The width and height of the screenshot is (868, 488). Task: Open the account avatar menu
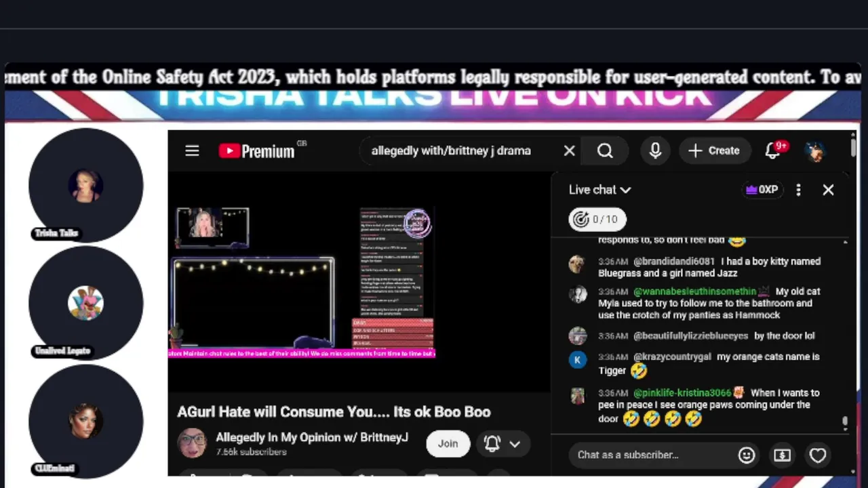(x=814, y=150)
